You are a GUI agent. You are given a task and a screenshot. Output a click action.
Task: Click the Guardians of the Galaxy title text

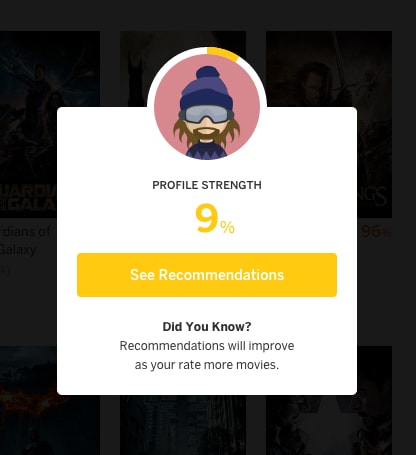click(25, 241)
